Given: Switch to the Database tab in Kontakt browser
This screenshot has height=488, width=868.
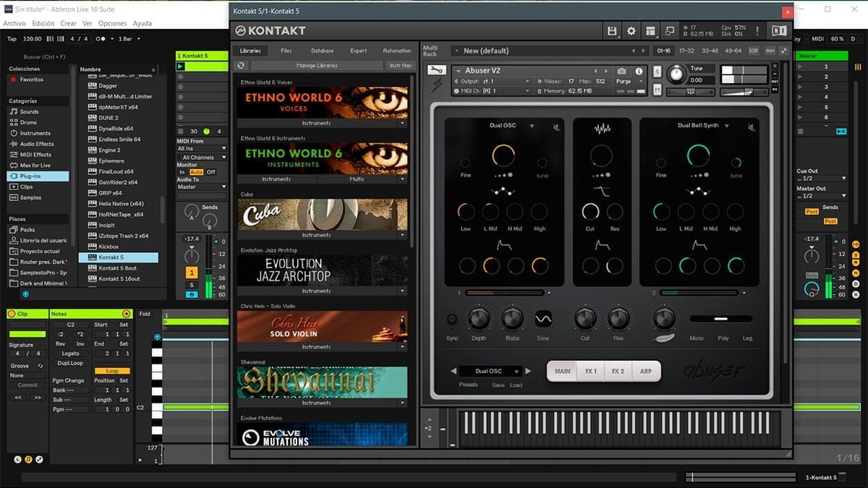Looking at the screenshot, I should (x=322, y=51).
